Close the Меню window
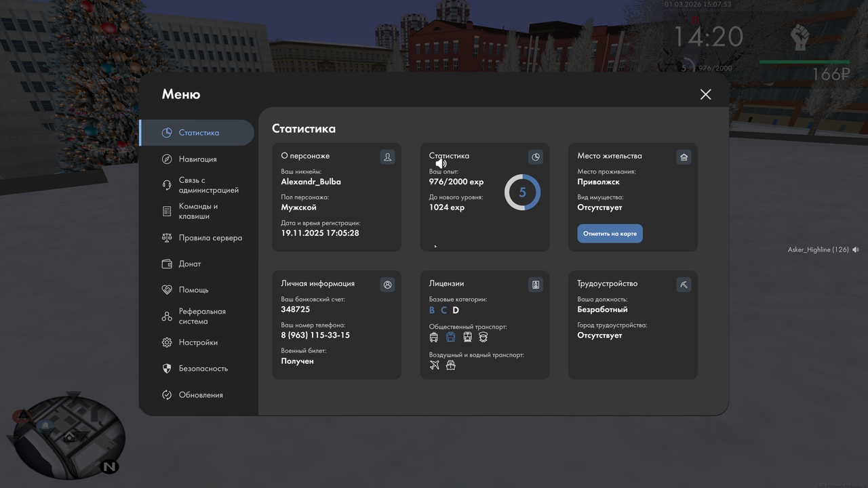868x488 pixels. coord(706,95)
